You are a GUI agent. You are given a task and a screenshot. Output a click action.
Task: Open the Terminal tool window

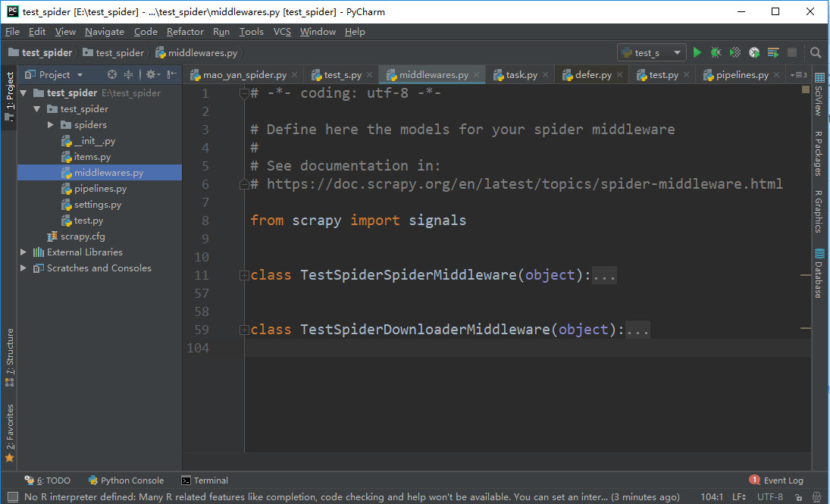click(x=205, y=481)
